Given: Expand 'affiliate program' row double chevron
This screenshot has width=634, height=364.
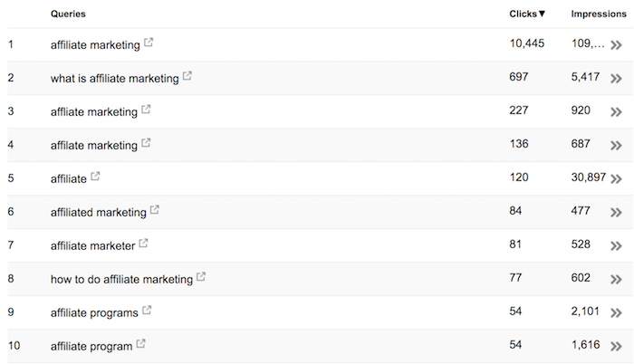Looking at the screenshot, I should tap(616, 346).
